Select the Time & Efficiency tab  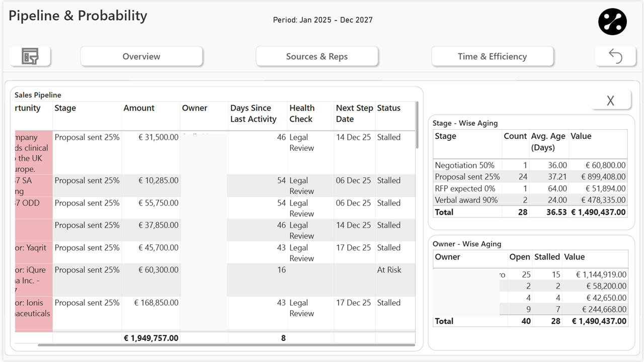pos(492,56)
